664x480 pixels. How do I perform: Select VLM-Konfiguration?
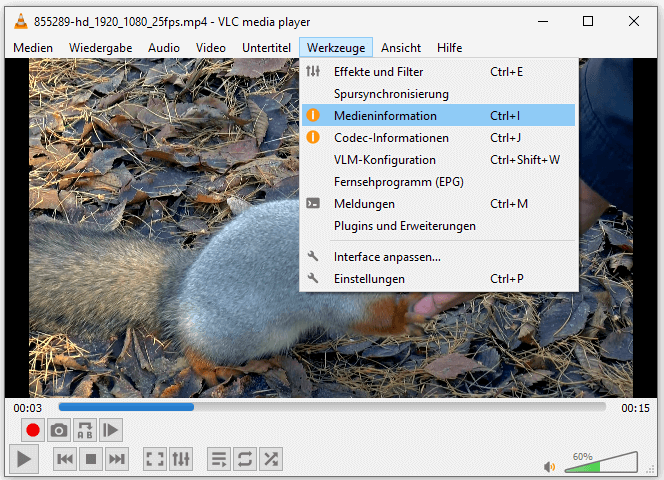point(438,160)
